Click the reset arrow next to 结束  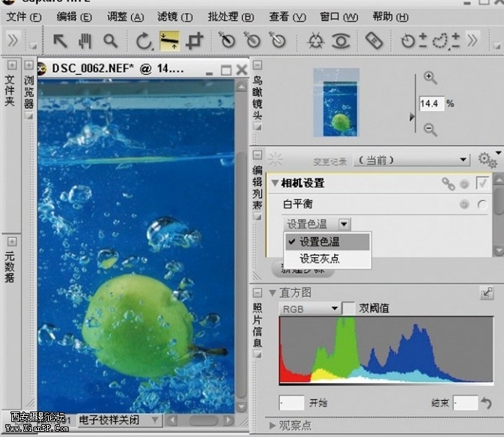486,403
